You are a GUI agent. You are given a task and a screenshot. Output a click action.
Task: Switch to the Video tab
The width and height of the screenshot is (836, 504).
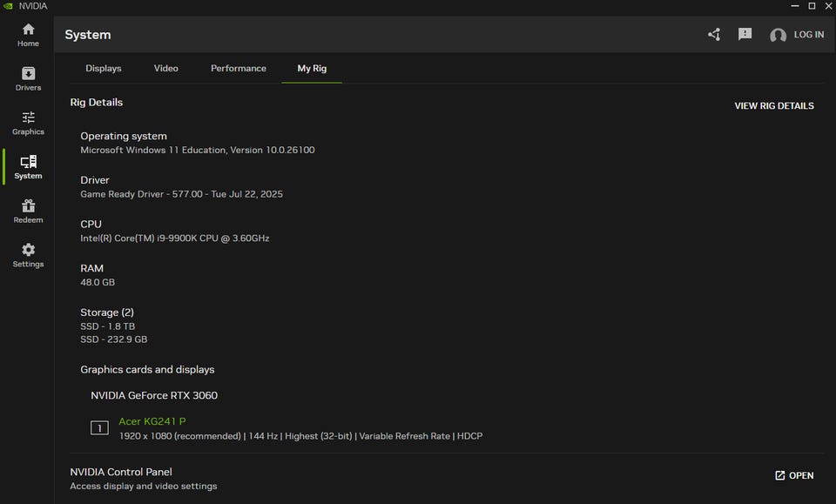click(x=165, y=68)
